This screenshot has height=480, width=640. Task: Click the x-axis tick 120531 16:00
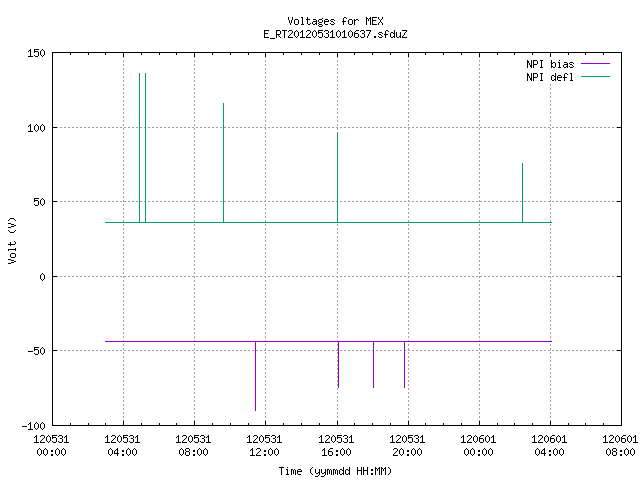336,446
